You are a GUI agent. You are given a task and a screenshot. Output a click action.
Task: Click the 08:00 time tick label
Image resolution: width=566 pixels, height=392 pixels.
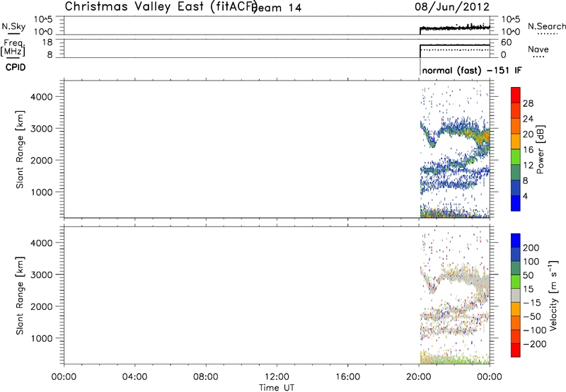click(x=206, y=377)
